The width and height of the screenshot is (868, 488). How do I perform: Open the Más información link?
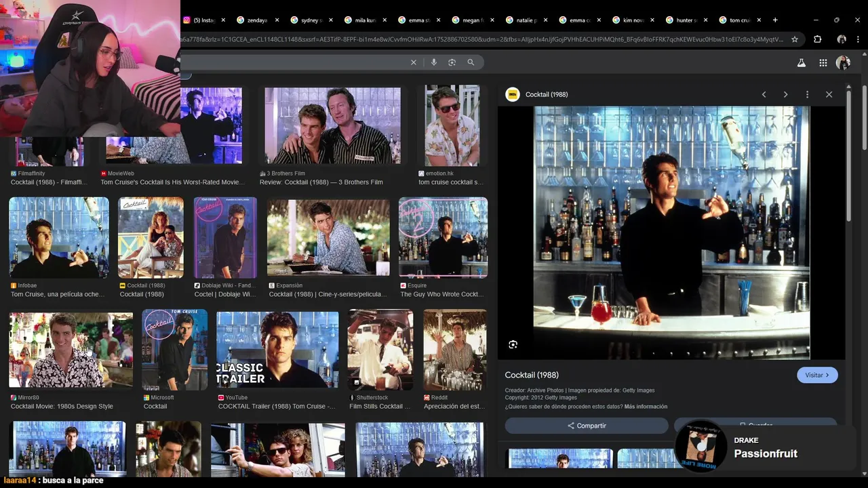click(646, 407)
